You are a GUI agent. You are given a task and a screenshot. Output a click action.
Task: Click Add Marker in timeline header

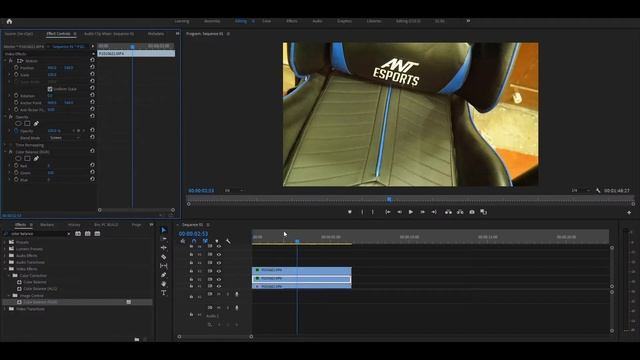[217, 241]
